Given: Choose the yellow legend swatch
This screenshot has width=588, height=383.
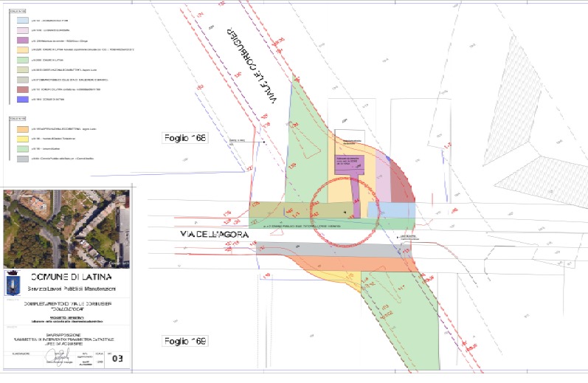Looking at the screenshot, I should (x=23, y=137).
